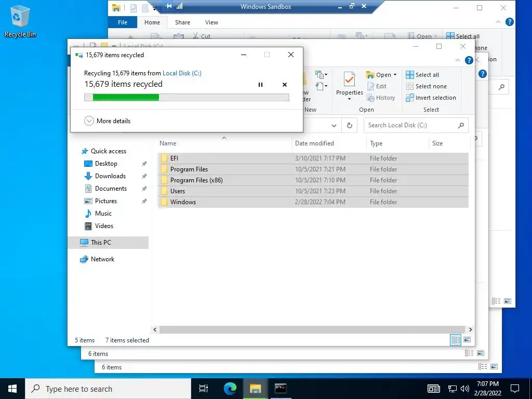This screenshot has width=532, height=399.
Task: Open File Explorer from the taskbar
Action: [256, 389]
